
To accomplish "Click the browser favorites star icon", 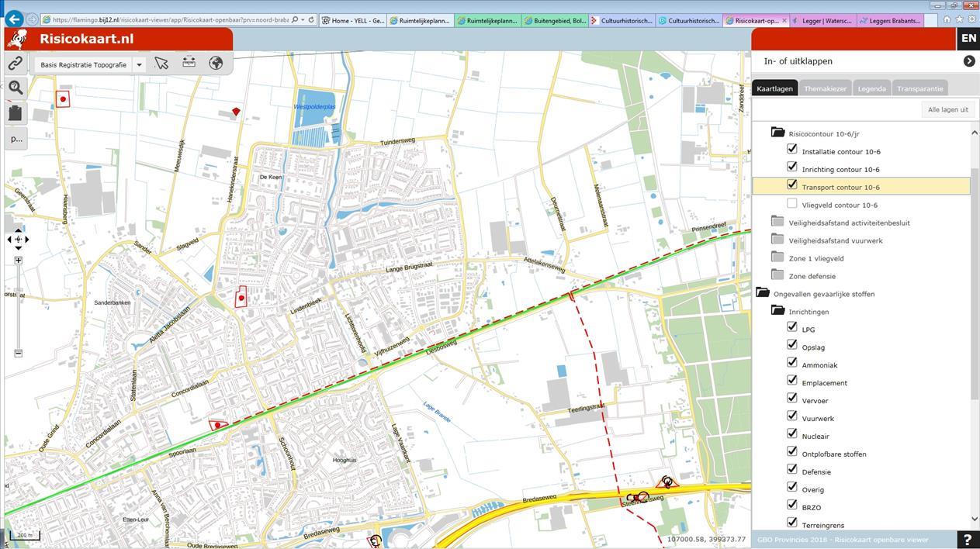I will 959,19.
